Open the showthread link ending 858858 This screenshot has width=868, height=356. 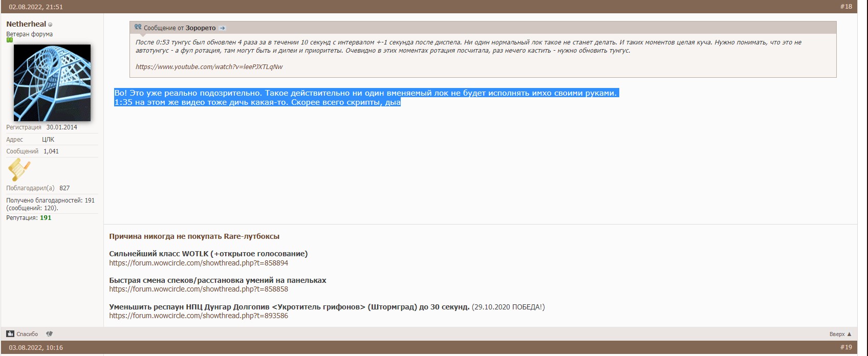[199, 289]
